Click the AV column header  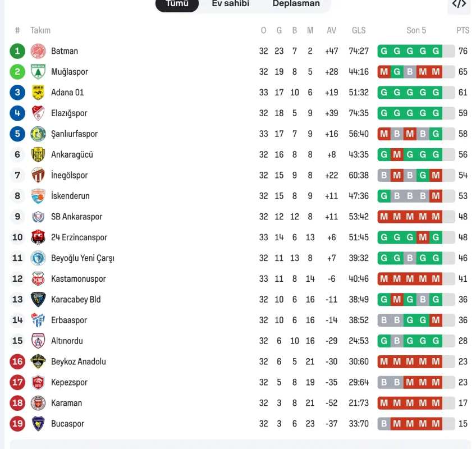click(x=331, y=30)
